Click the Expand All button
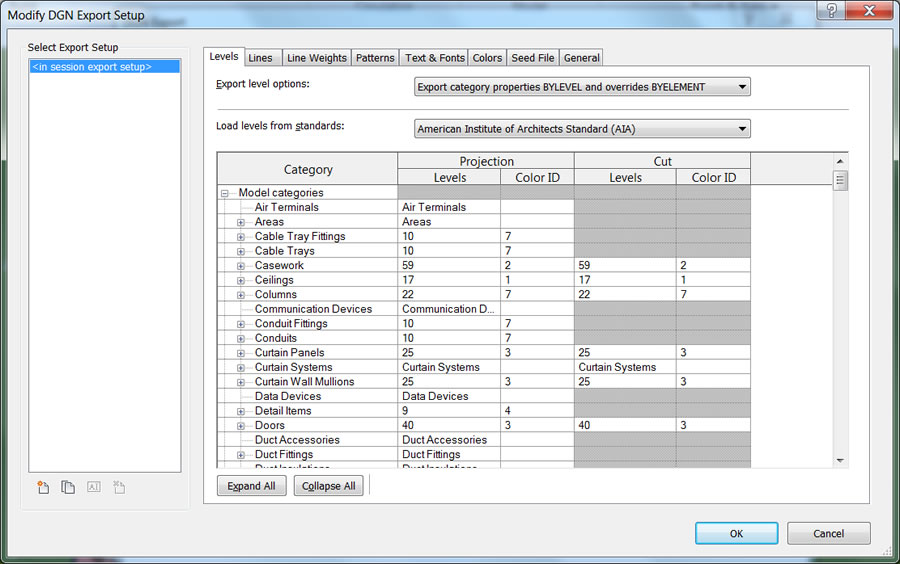The width and height of the screenshot is (900, 564). (251, 486)
